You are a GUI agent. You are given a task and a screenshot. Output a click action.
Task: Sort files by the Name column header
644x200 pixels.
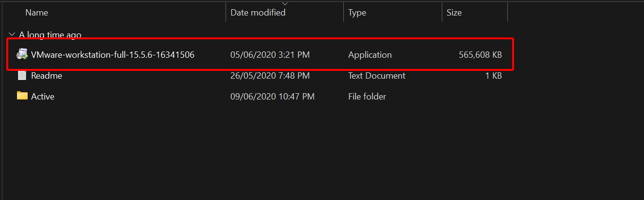[x=36, y=13]
